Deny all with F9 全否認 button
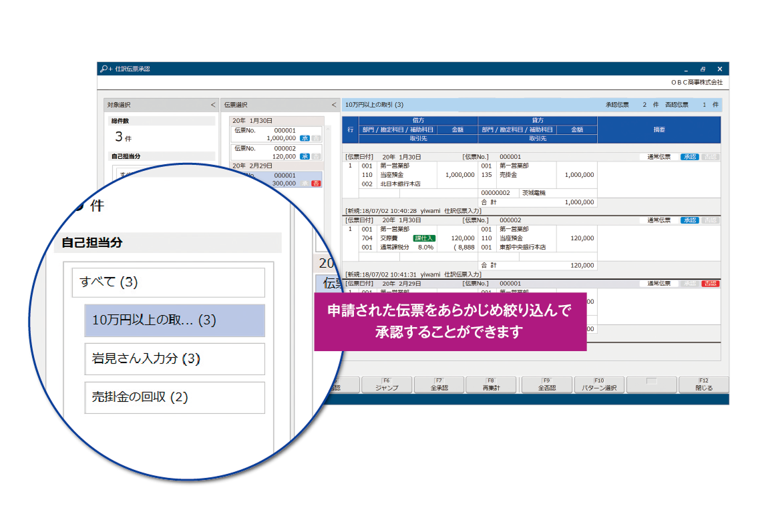 pyautogui.click(x=546, y=385)
